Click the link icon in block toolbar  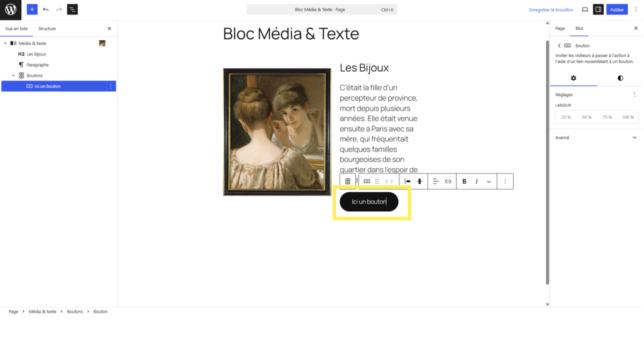448,182
